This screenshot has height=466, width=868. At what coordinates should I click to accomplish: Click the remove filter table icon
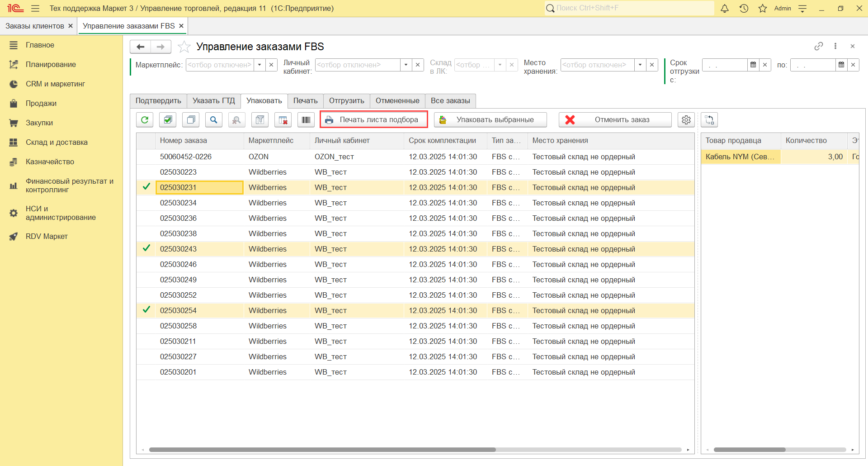point(283,120)
